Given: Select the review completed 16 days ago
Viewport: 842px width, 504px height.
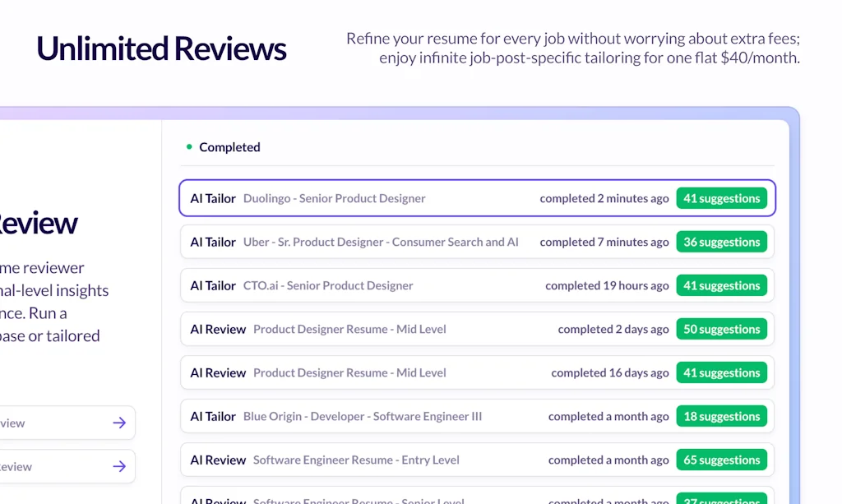Looking at the screenshot, I should click(349, 372).
